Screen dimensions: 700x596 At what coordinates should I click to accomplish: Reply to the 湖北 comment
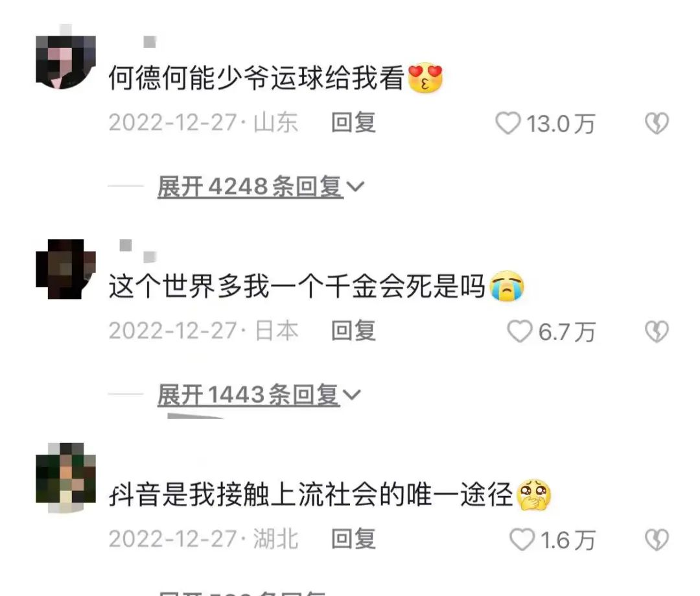tap(353, 540)
